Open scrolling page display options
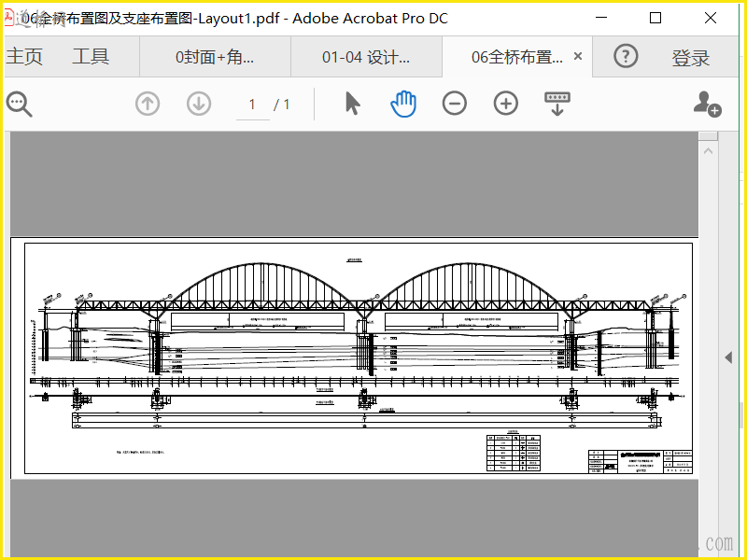Screen dimensions: 747x560 (x=557, y=104)
